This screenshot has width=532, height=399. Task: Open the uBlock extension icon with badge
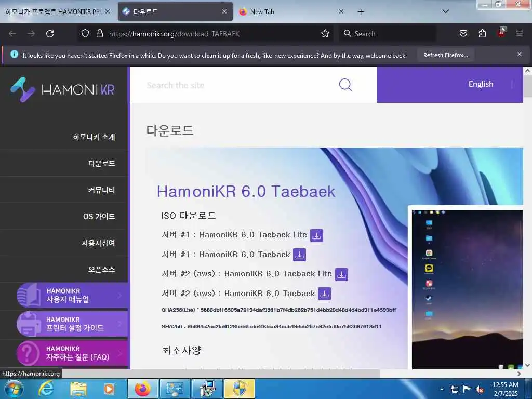coord(501,33)
